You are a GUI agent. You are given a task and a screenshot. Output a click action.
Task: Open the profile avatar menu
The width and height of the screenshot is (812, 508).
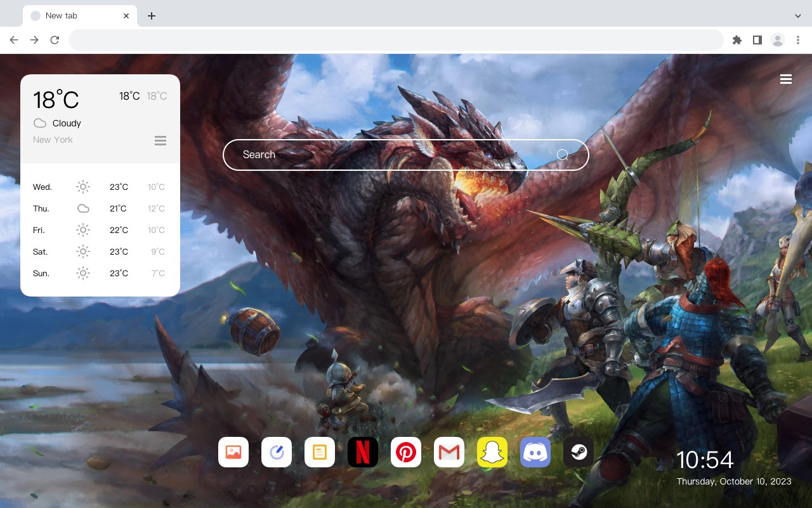(778, 40)
